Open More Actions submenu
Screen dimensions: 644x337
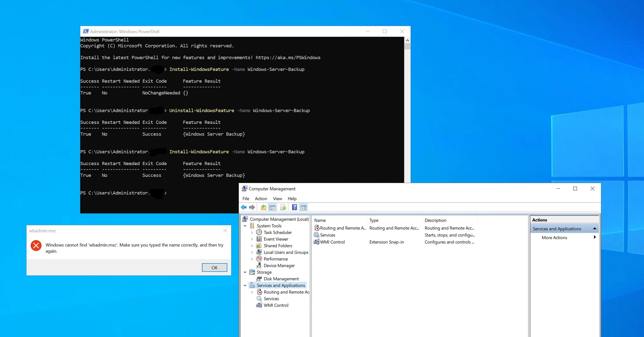pos(564,238)
